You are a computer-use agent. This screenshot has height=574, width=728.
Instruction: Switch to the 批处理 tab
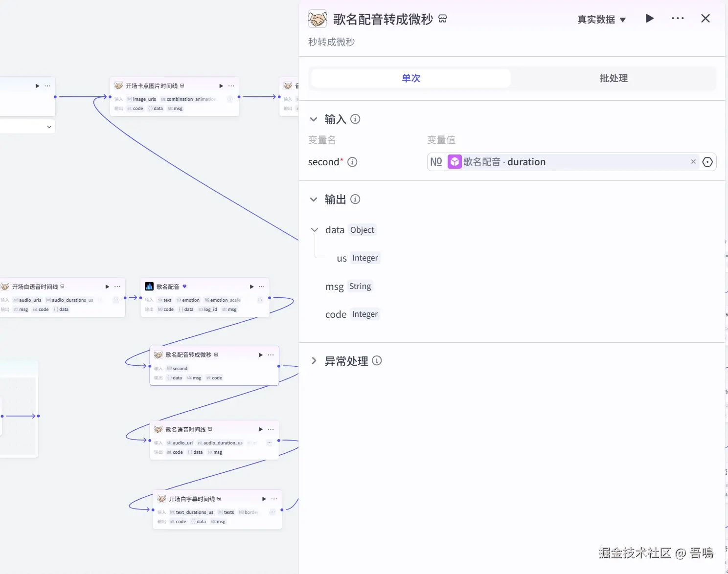(614, 78)
